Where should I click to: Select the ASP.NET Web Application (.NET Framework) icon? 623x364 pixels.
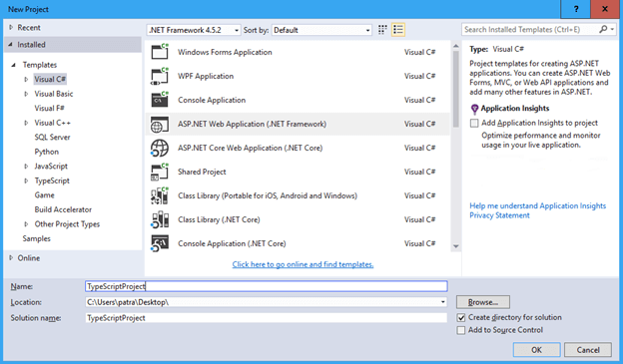pyautogui.click(x=160, y=125)
